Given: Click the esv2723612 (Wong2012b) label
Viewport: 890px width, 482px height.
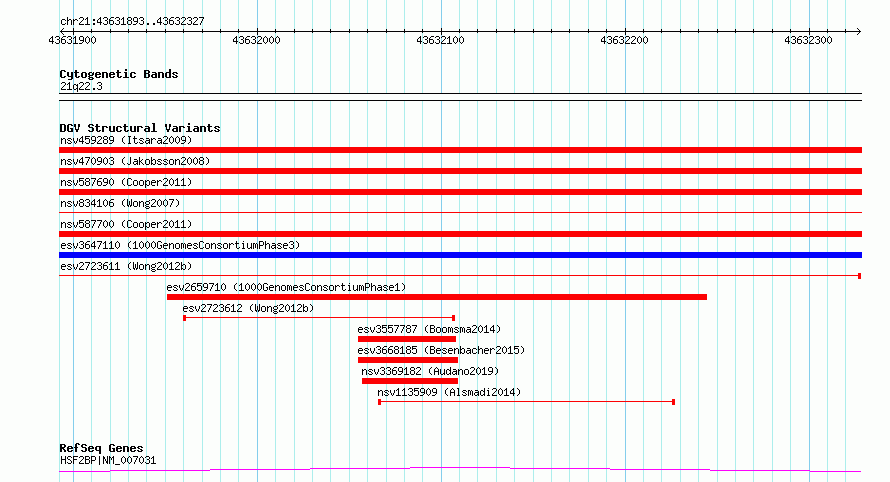Looking at the screenshot, I should coord(248,308).
